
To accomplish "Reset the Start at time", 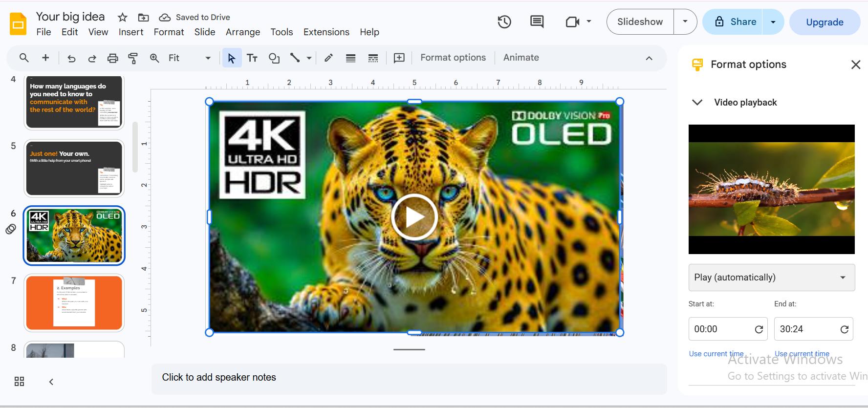I will (759, 329).
